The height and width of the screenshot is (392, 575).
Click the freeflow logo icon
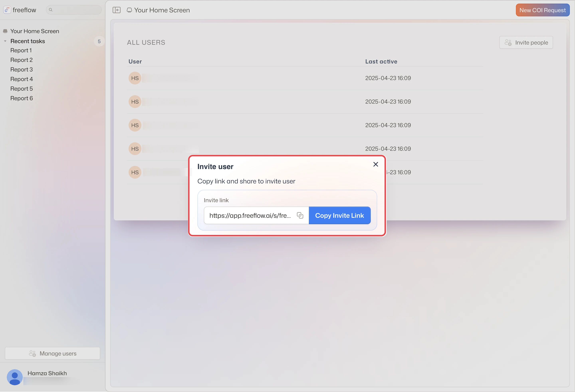[7, 10]
